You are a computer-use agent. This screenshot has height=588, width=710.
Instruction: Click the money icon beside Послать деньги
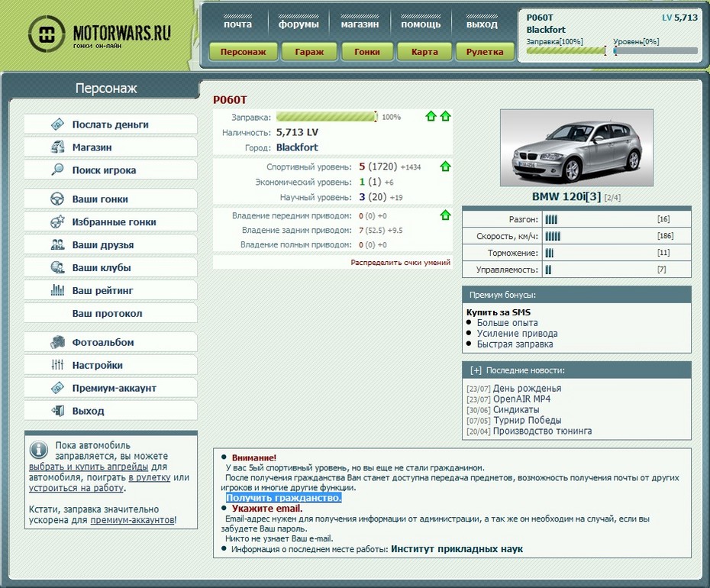pyautogui.click(x=57, y=124)
